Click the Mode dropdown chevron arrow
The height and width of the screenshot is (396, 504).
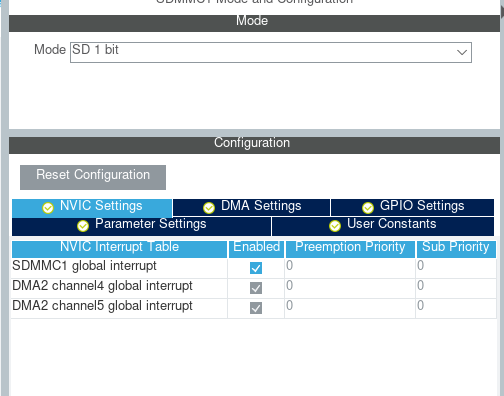coord(462,52)
